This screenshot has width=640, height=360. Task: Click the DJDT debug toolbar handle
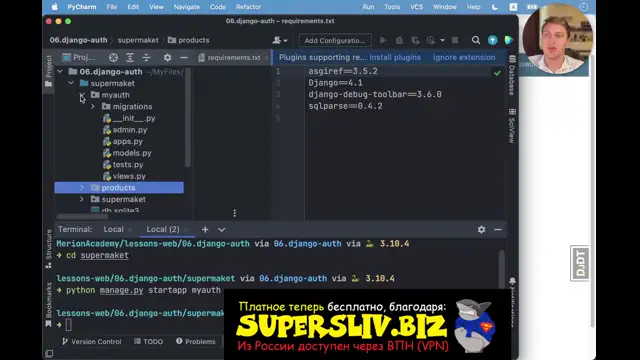click(x=580, y=263)
